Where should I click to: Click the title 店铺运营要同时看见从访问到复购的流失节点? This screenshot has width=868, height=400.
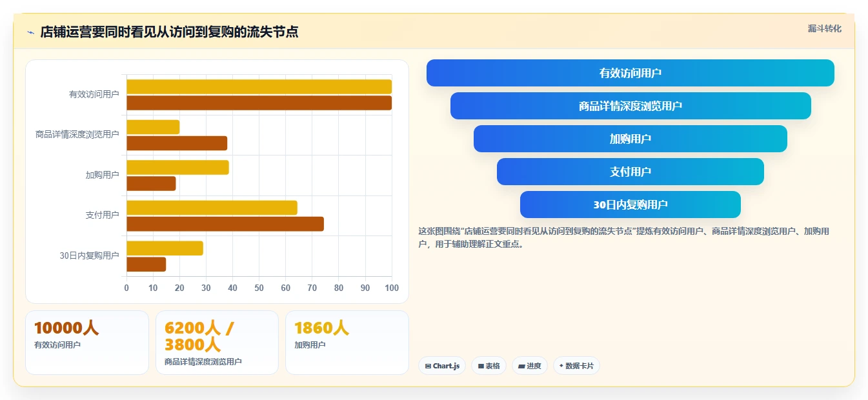169,32
